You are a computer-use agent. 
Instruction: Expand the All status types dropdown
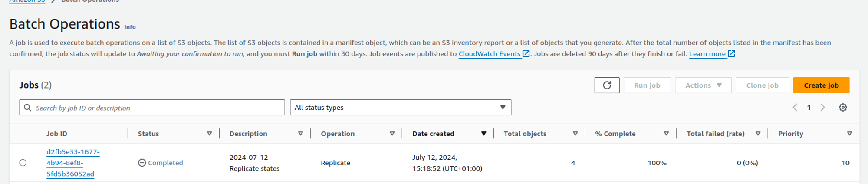click(x=400, y=108)
